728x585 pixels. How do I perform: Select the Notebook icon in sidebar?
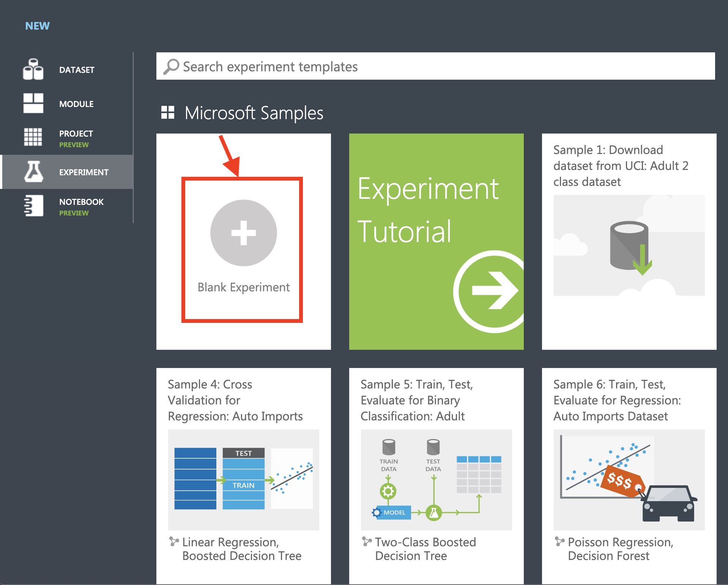pos(33,206)
